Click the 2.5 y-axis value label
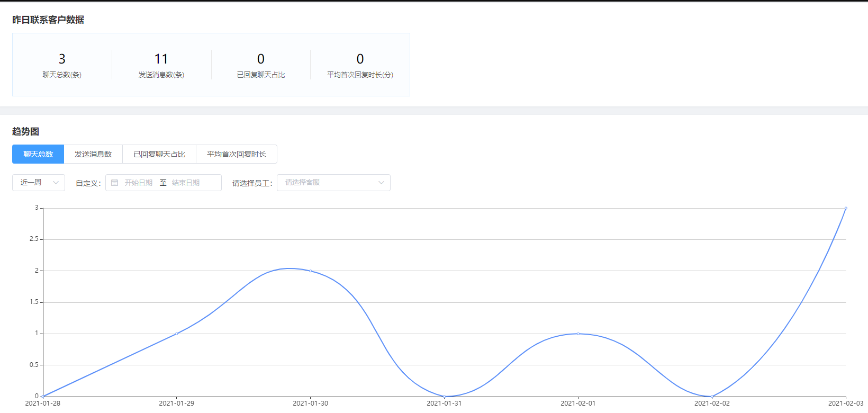The width and height of the screenshot is (868, 413). click(x=34, y=239)
